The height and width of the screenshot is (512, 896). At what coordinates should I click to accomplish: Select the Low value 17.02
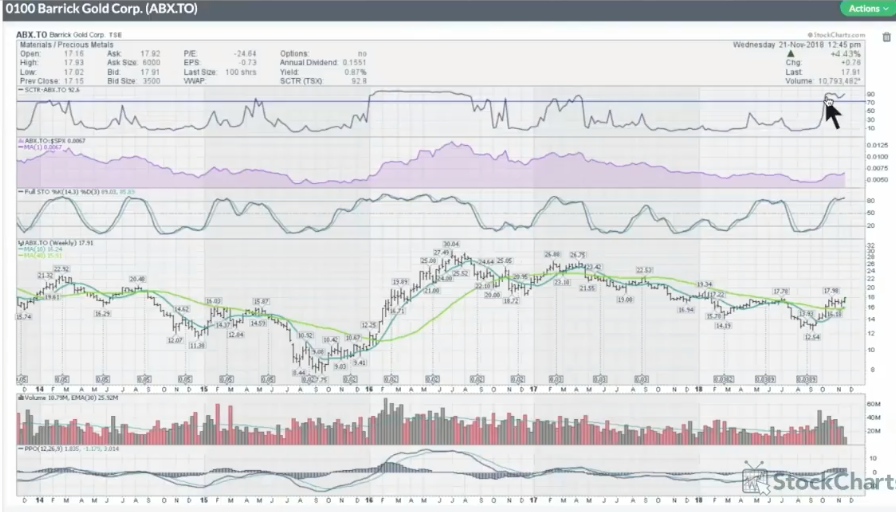tap(74, 72)
